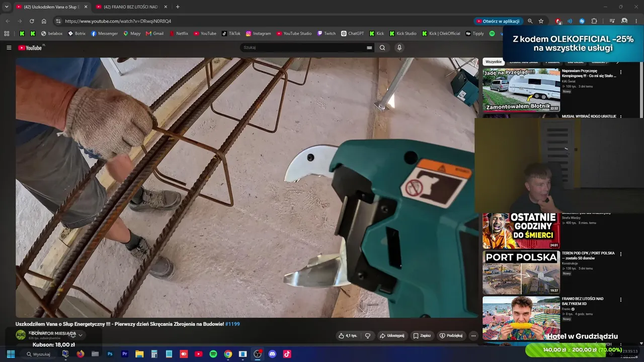Open the YouTube Studio bookmark
Viewport: 644px width, 362px height.
click(294, 34)
